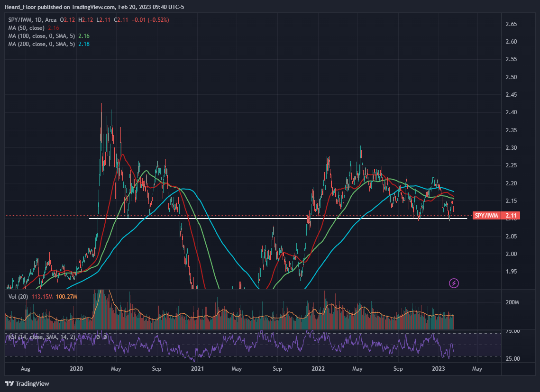This screenshot has height=392, width=540.
Task: Click the TradingView logo at bottom
Action: [27, 383]
